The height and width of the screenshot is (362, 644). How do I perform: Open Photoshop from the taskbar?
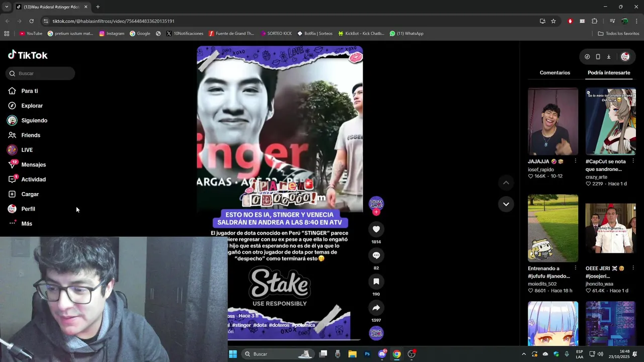coord(367,354)
